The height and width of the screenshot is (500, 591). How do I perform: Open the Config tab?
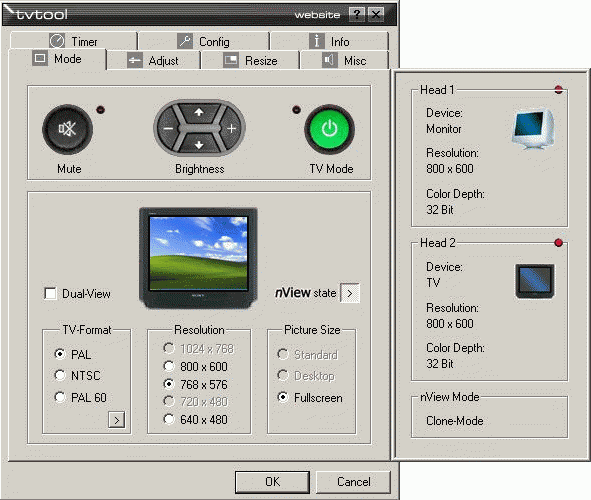pyautogui.click(x=204, y=41)
